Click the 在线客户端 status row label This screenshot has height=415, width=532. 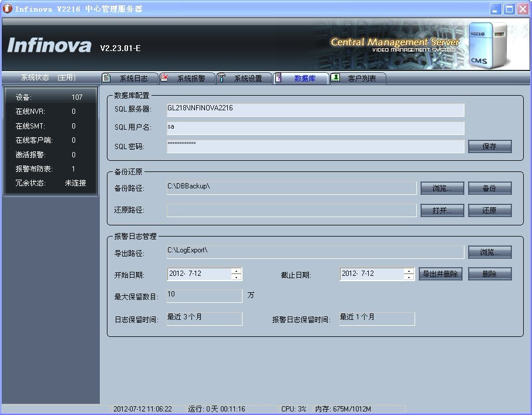[x=34, y=140]
